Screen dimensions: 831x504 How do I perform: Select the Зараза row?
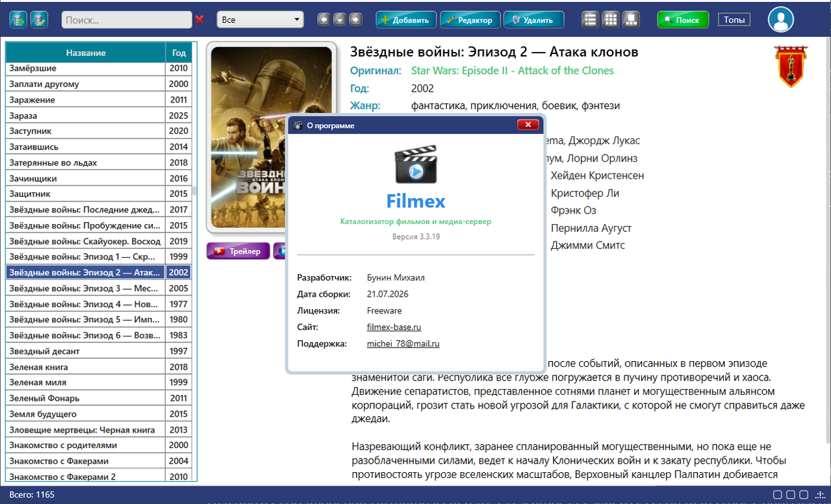(x=99, y=115)
